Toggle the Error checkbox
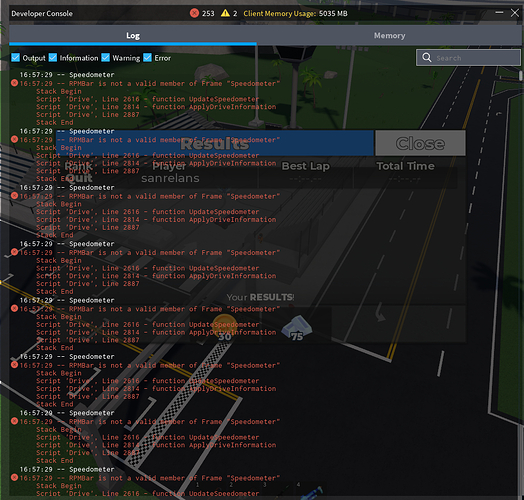The width and height of the screenshot is (524, 500). [147, 57]
